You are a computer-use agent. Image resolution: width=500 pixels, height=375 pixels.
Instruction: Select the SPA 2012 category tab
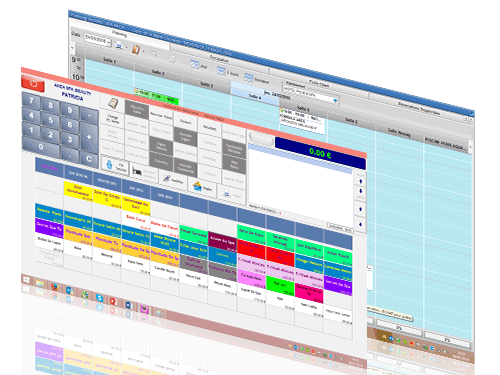coord(136,189)
